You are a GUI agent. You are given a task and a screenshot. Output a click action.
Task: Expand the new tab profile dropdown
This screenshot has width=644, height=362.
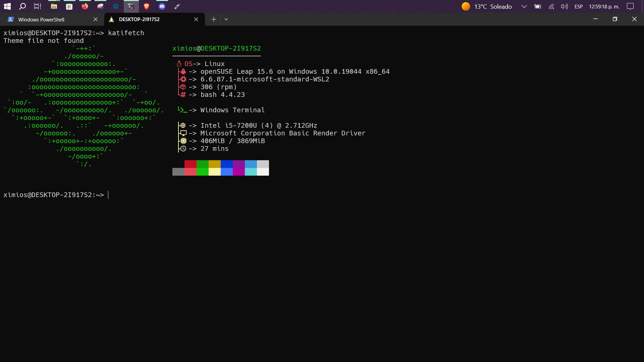coord(226,19)
